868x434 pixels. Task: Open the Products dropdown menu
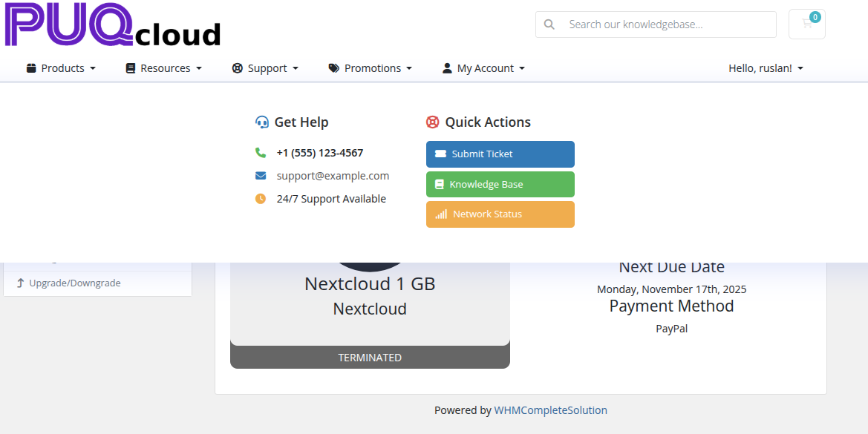(x=62, y=68)
